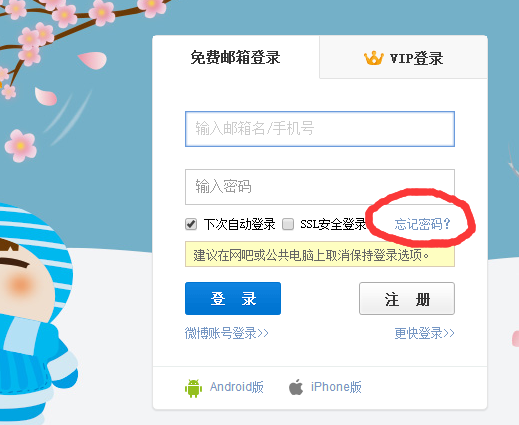Viewport: 519px width, 425px height.
Task: Click the SSL安全登录 label text
Action: coord(333,224)
